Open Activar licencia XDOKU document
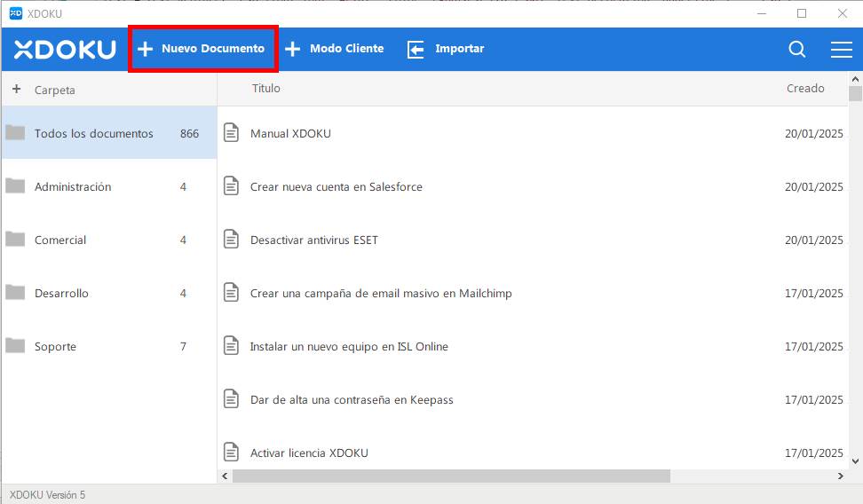This screenshot has height=504, width=863. [309, 453]
